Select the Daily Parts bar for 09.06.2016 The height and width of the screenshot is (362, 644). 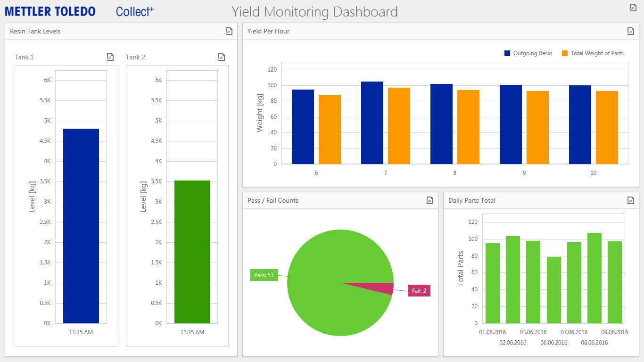[x=615, y=282]
